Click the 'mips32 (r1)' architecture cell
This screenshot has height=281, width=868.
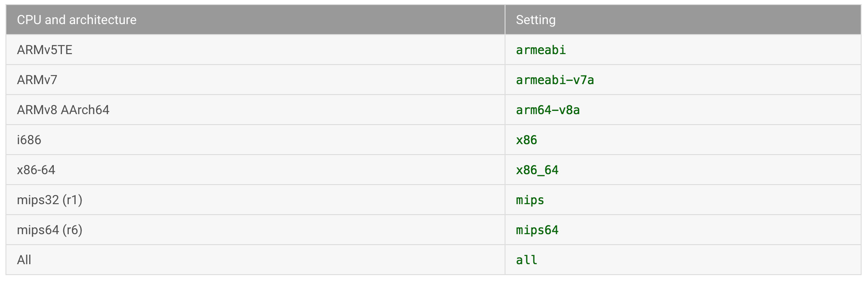point(50,200)
